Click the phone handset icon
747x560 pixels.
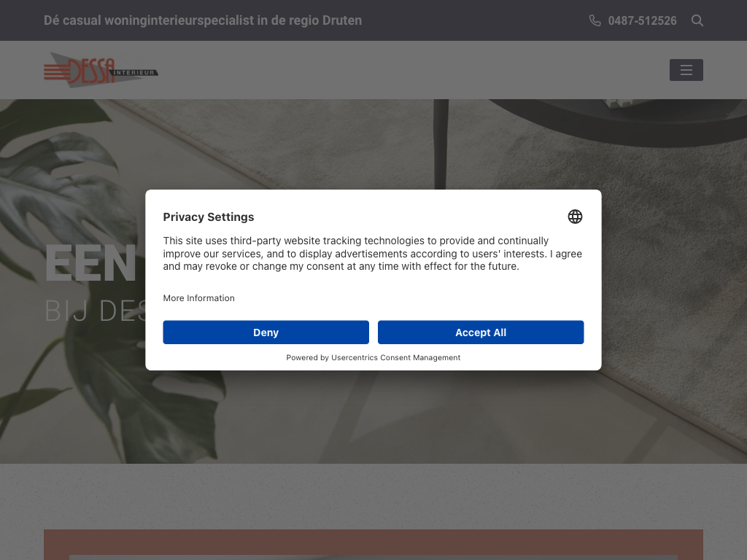pyautogui.click(x=595, y=20)
